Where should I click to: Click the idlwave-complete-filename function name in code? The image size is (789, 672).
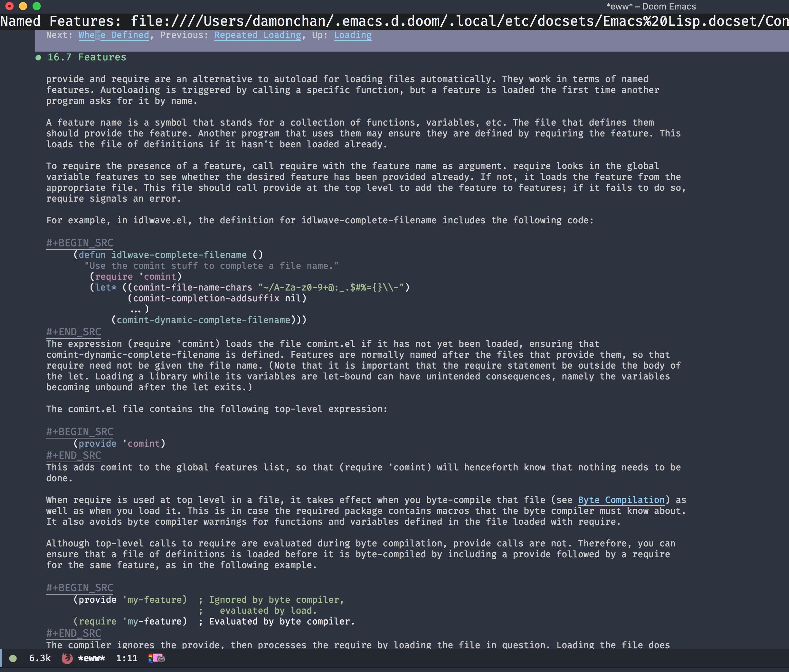click(178, 255)
